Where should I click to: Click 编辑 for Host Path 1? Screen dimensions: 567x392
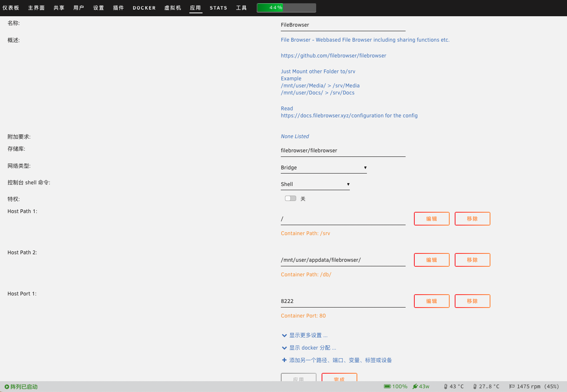click(x=431, y=218)
